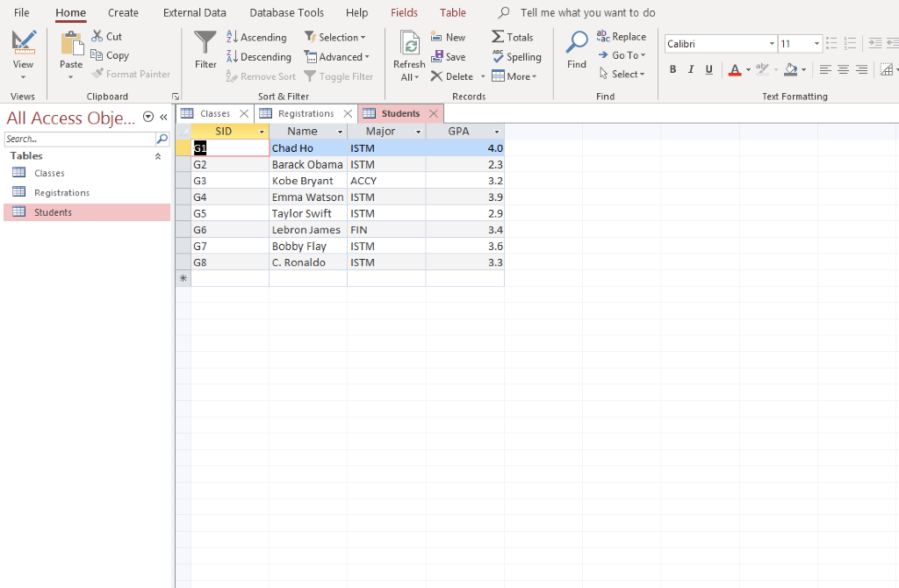Apply a Descending sort
The width and height of the screenshot is (899, 588).
point(259,56)
